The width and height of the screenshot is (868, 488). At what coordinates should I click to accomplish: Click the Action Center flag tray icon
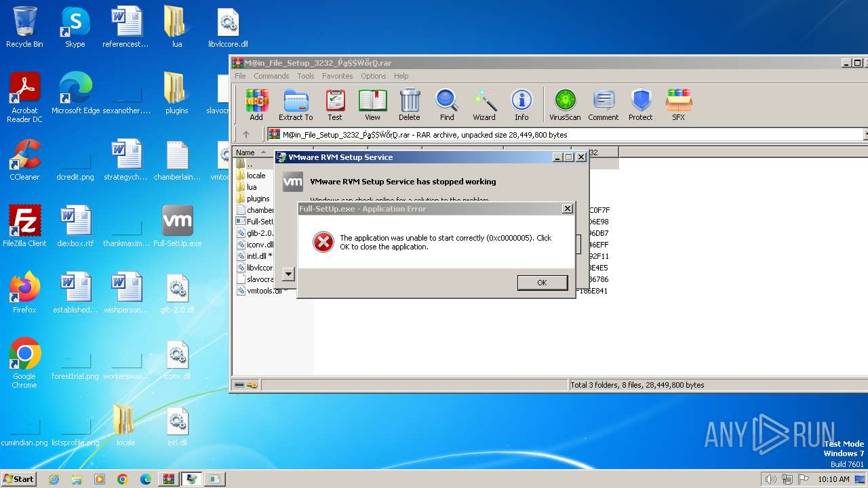(x=804, y=479)
